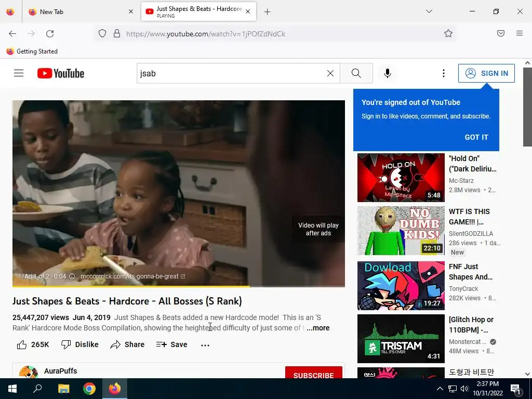
Task: Like the video with thumbs up
Action: tap(33, 344)
